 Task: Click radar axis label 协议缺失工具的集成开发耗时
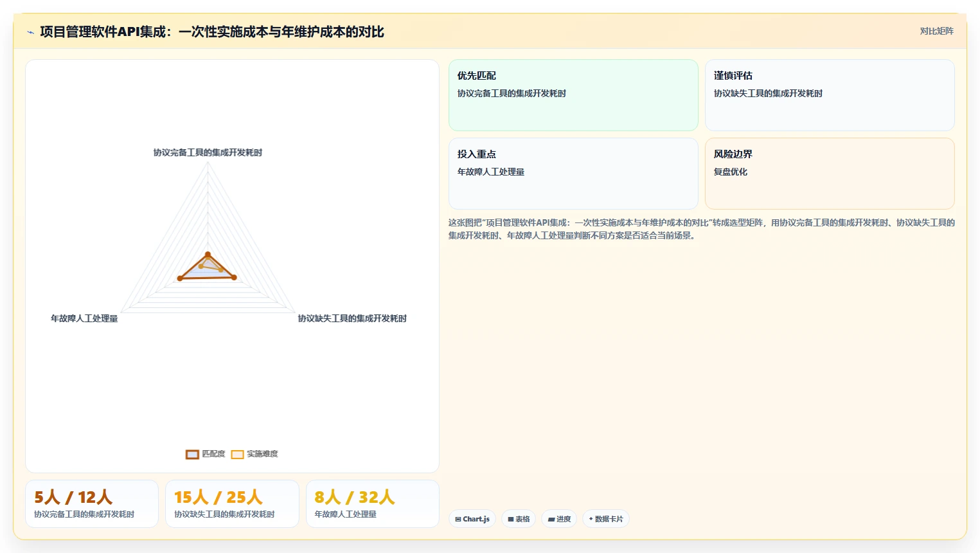(x=352, y=318)
